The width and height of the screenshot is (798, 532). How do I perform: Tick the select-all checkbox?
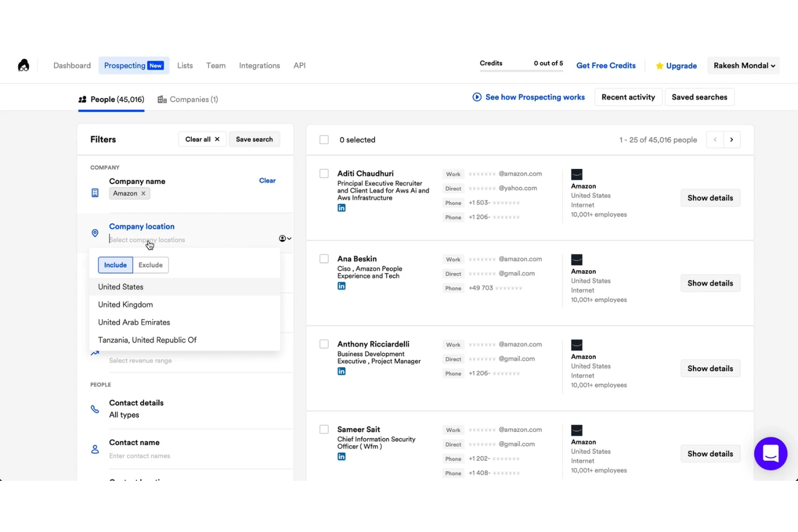pos(324,140)
